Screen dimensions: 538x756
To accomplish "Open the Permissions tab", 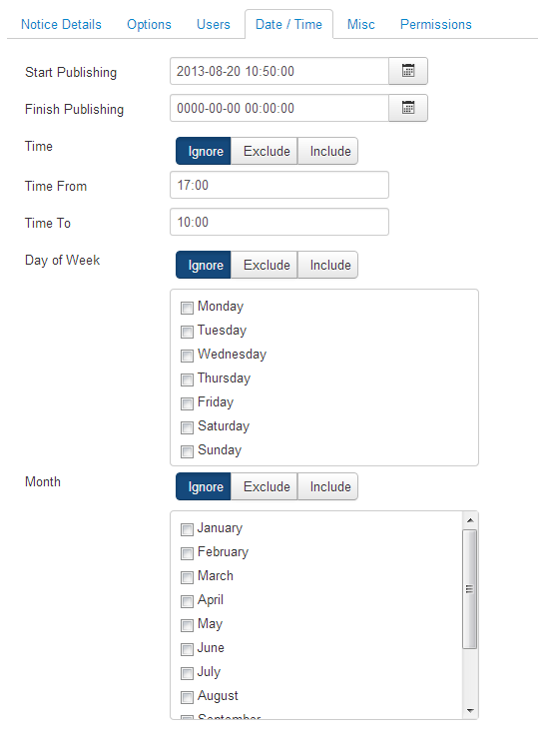I will (436, 24).
